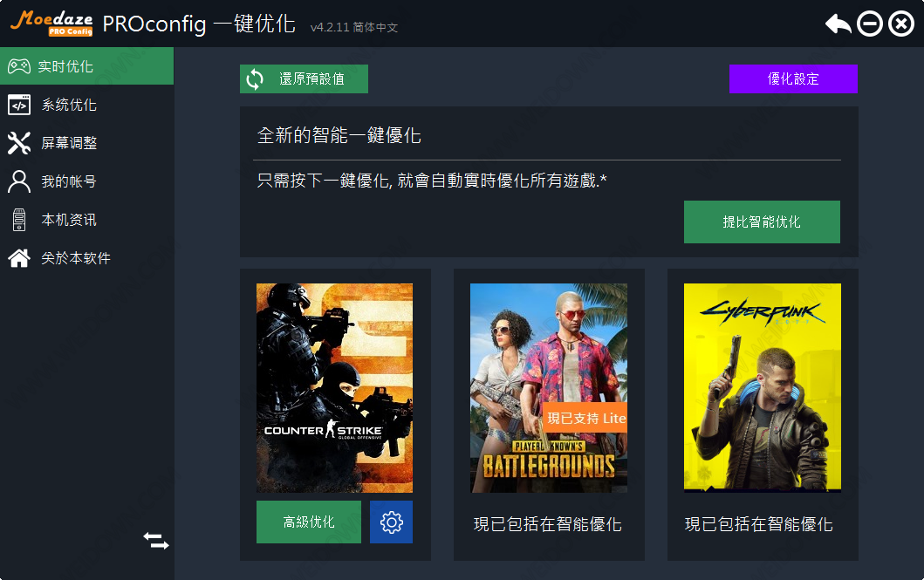Open 我的帐号 page
This screenshot has width=924, height=580.
coord(86,181)
